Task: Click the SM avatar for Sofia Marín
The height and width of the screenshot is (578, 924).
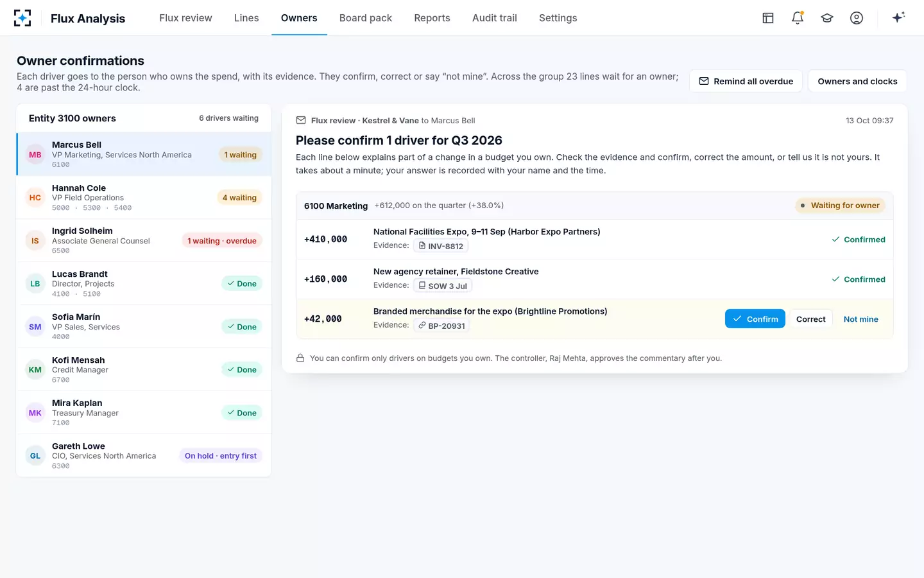Action: coord(35,327)
